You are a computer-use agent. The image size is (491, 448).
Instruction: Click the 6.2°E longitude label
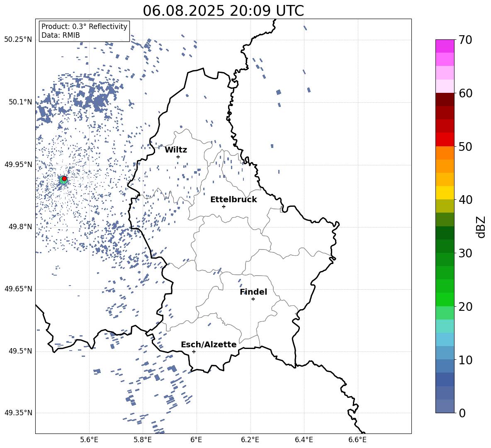tap(250, 440)
